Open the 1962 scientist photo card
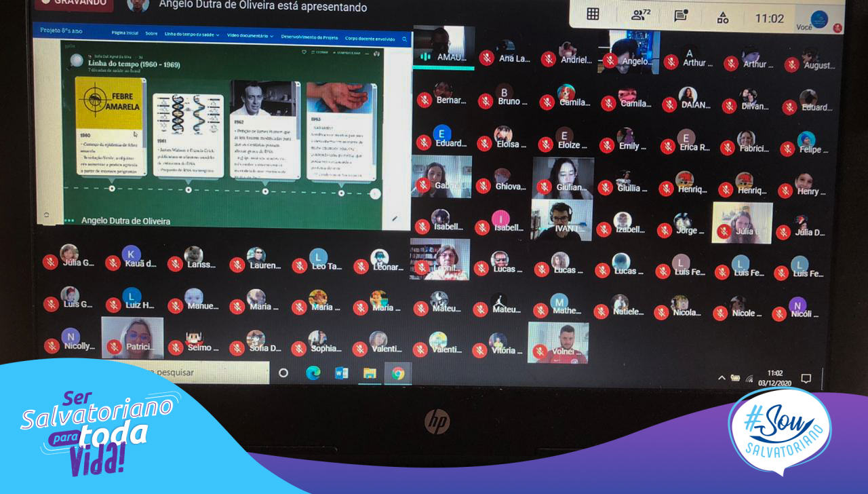The height and width of the screenshot is (494, 868). click(x=264, y=99)
